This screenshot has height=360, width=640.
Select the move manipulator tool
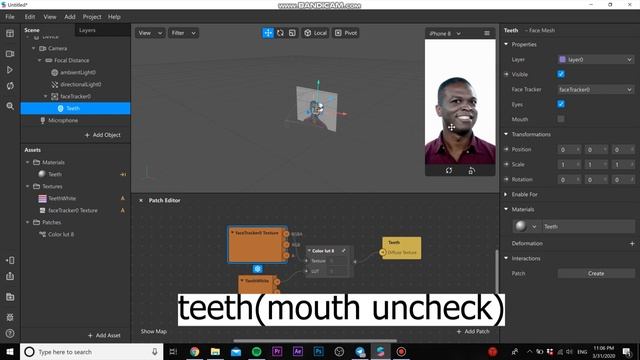coord(268,33)
